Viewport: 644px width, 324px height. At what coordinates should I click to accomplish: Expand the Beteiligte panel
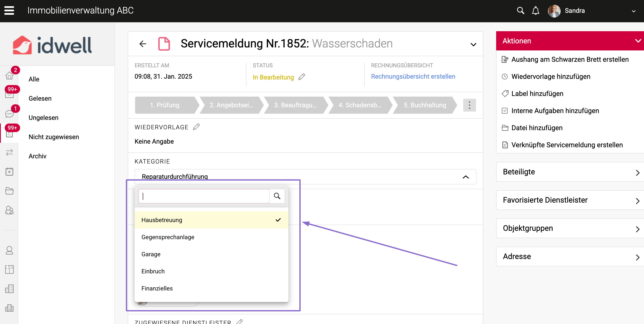570,172
